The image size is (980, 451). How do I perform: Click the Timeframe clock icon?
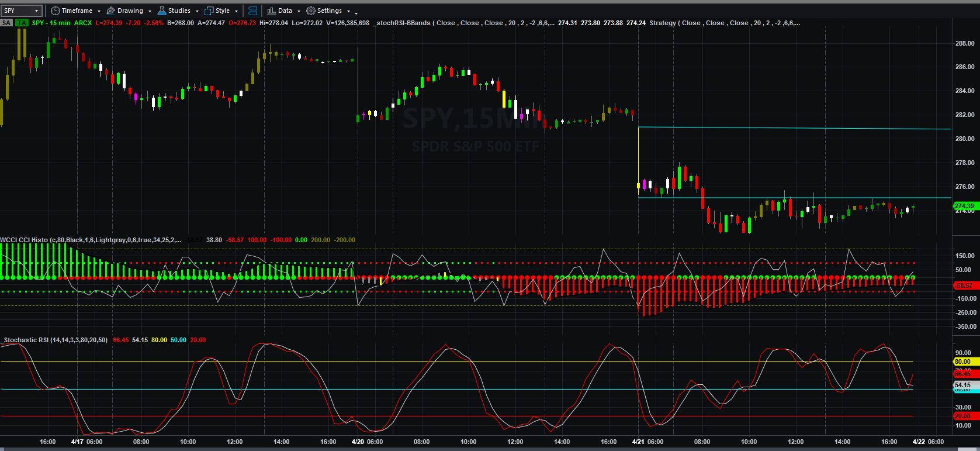pos(55,11)
